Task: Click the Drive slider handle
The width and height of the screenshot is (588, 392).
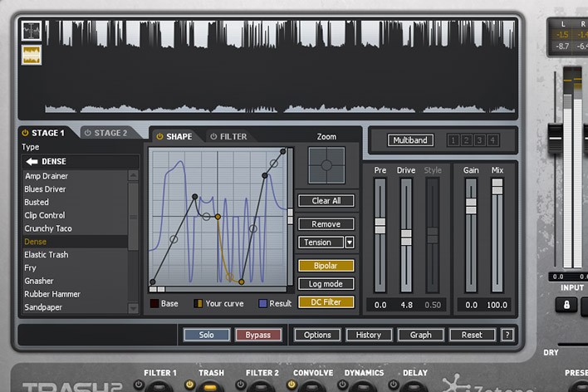Action: [406, 238]
